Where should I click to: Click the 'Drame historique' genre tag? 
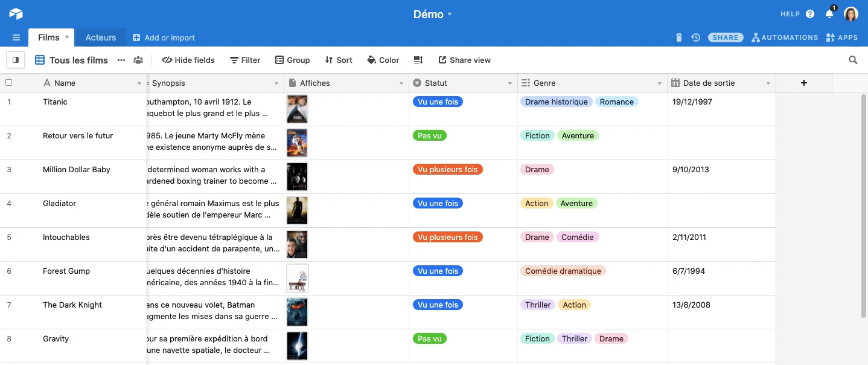point(557,102)
